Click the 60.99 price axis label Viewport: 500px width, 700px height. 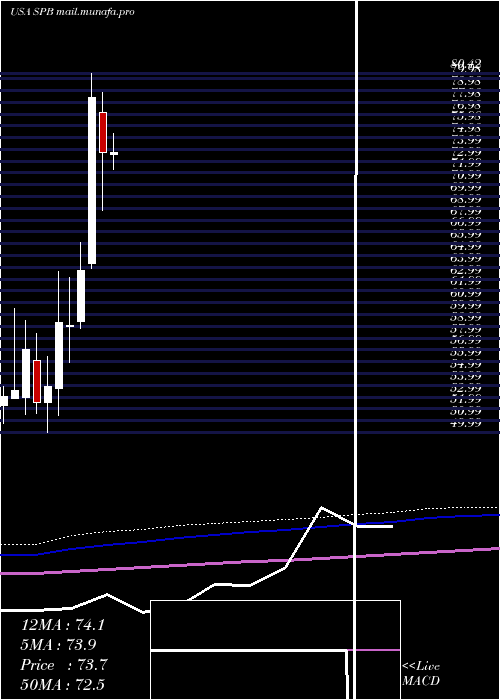[466, 294]
